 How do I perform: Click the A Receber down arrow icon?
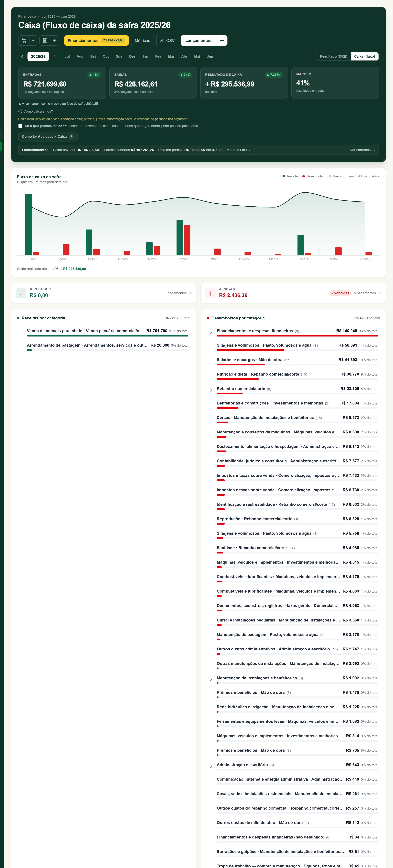[21, 293]
